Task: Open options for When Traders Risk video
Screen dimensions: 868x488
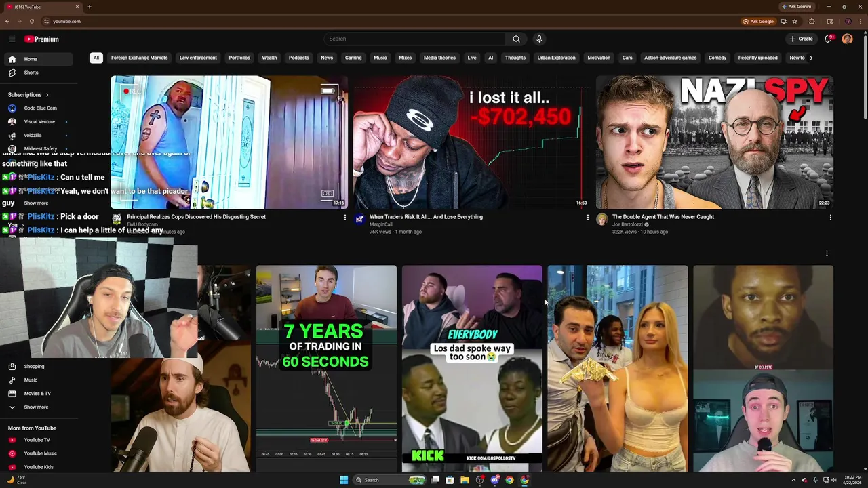Action: (x=587, y=218)
